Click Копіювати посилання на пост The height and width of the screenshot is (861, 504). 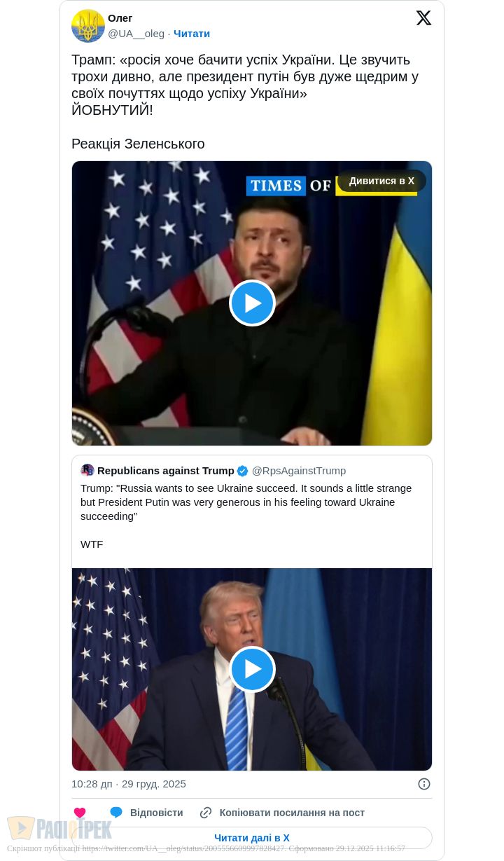(292, 813)
